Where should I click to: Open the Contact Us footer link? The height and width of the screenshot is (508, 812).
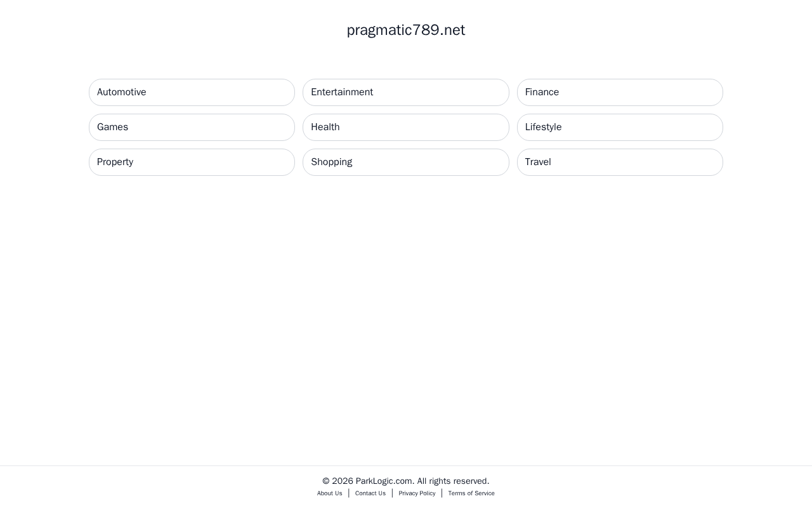(x=370, y=493)
